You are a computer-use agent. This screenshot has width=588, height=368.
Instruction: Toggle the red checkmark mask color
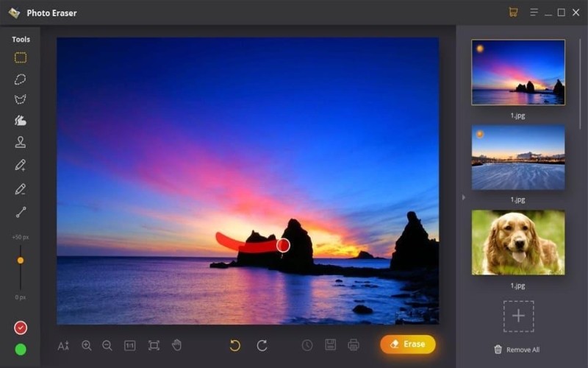[21, 328]
